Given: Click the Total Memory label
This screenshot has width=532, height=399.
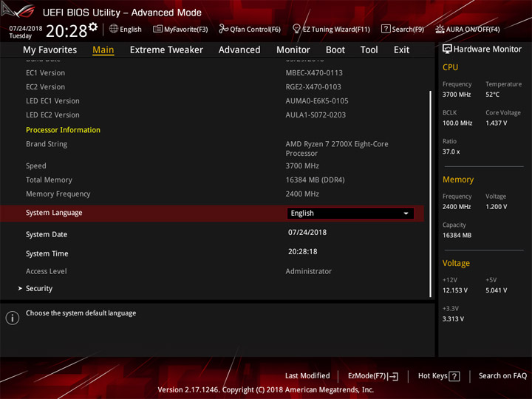Looking at the screenshot, I should 49,180.
